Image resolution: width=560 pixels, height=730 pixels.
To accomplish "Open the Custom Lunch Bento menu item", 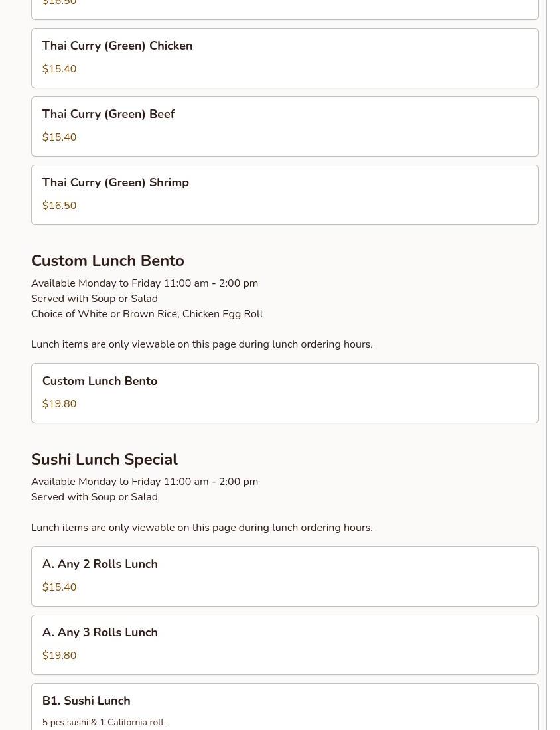I will pyautogui.click(x=285, y=394).
